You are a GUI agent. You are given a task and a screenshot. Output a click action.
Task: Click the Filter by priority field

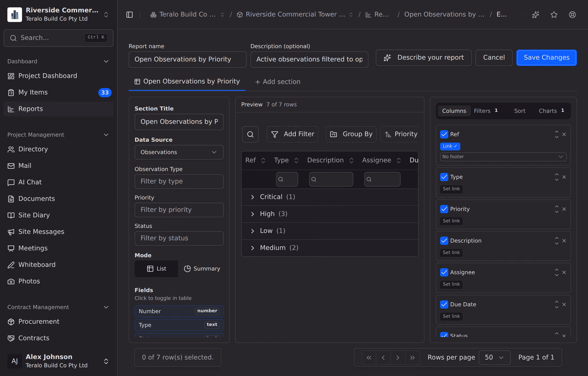click(179, 210)
